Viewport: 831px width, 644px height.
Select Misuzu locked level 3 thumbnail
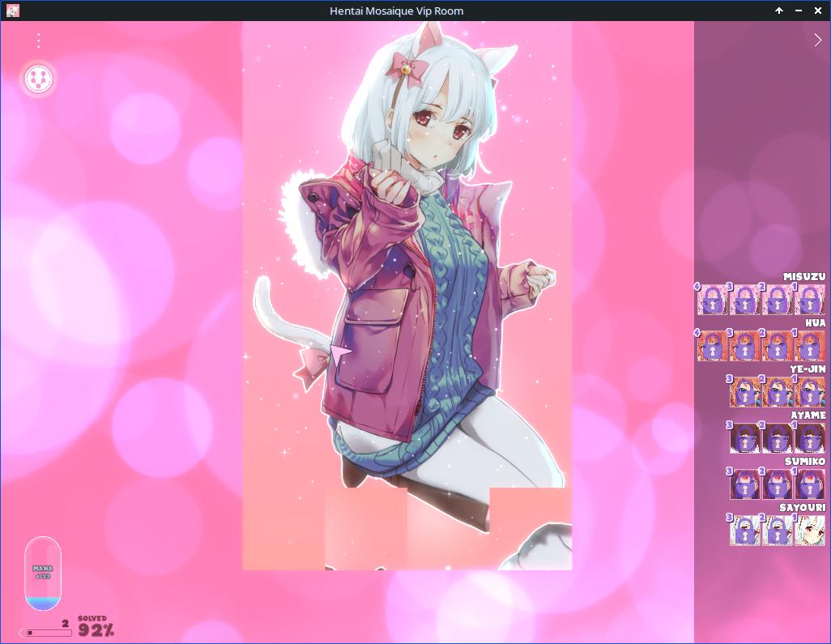[x=744, y=300]
